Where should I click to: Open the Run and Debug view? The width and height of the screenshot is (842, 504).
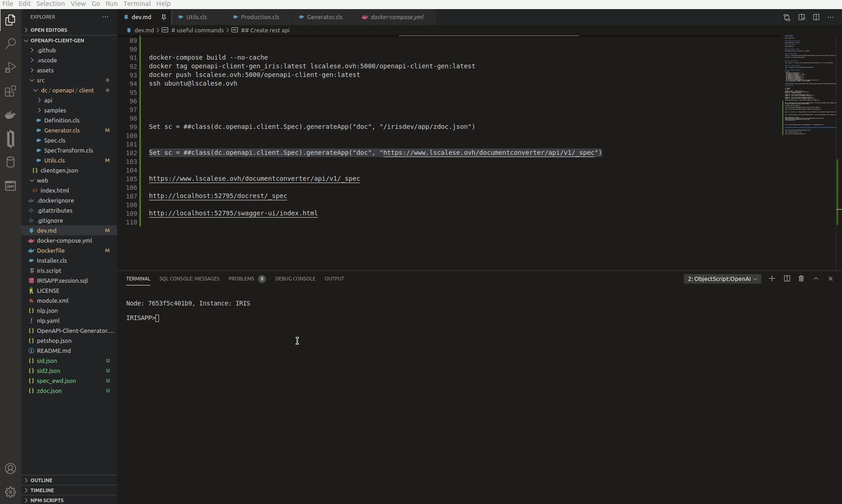coord(10,67)
